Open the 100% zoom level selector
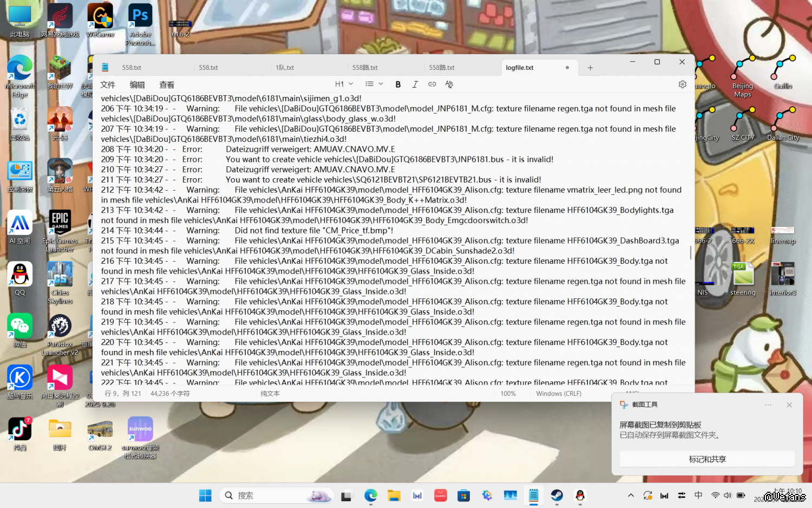Screen dimensions: 812x508 pos(508,394)
